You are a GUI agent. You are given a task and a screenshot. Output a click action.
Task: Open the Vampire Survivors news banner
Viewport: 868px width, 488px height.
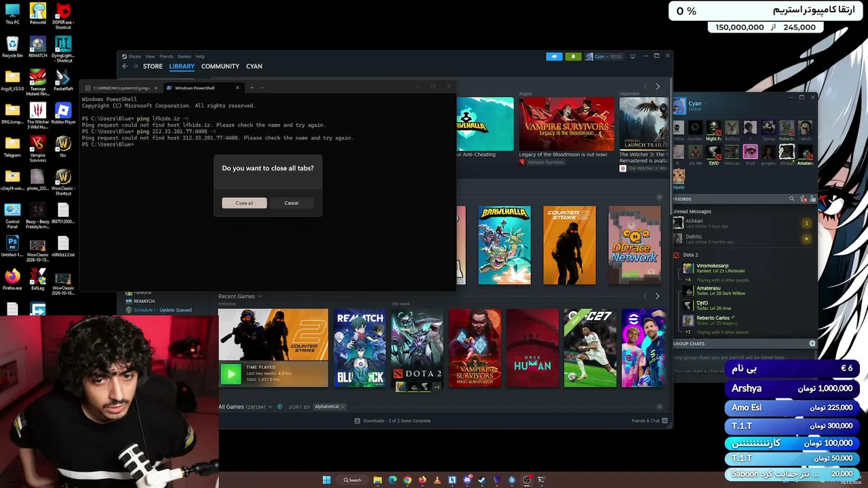(x=566, y=124)
